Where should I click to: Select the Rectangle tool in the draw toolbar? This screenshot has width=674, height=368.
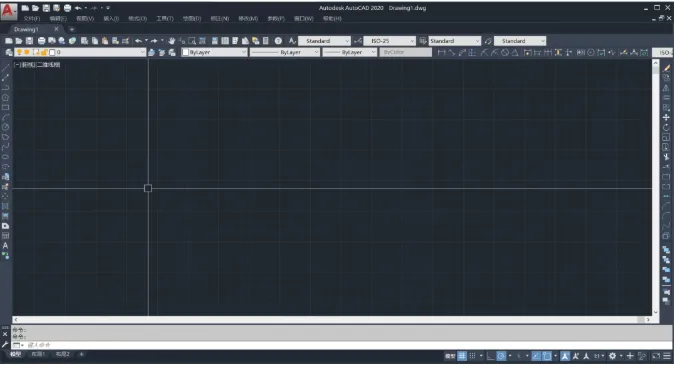(x=5, y=107)
